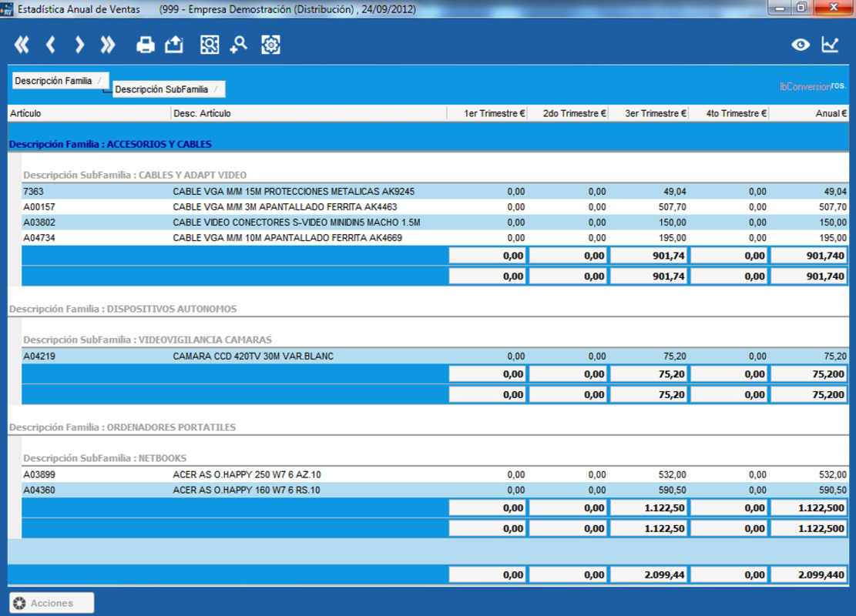Screen dimensions: 856x616
Task: Restore the window using the title bar button
Action: click(x=801, y=8)
